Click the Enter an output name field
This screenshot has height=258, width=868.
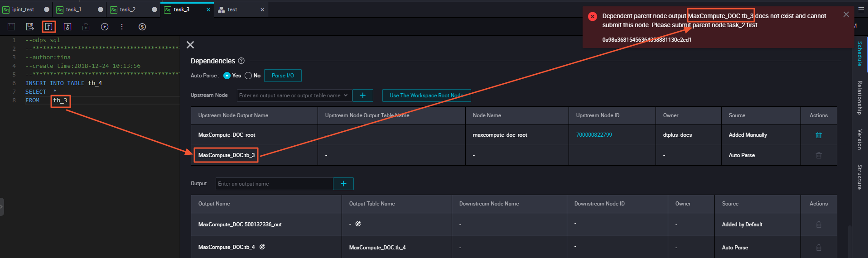275,184
